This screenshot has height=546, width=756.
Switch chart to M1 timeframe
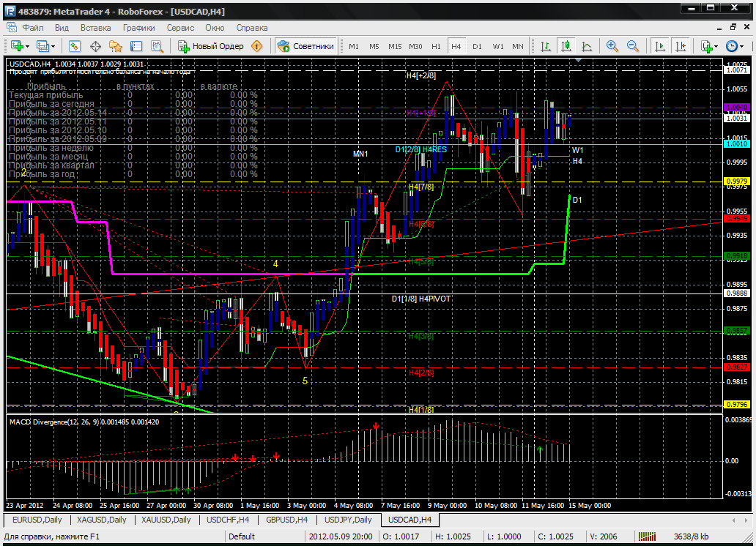point(354,46)
